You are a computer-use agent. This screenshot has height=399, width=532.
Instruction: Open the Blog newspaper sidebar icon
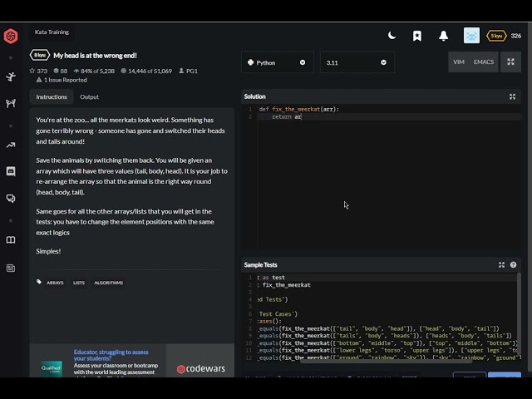11,268
